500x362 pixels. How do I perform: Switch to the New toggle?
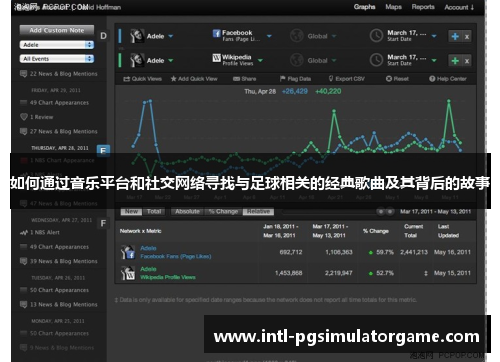point(131,211)
